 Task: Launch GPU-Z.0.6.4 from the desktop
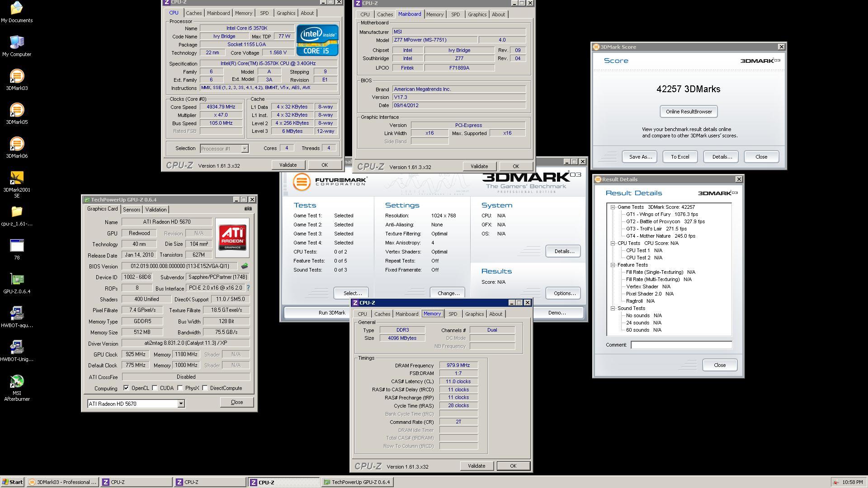point(17,283)
